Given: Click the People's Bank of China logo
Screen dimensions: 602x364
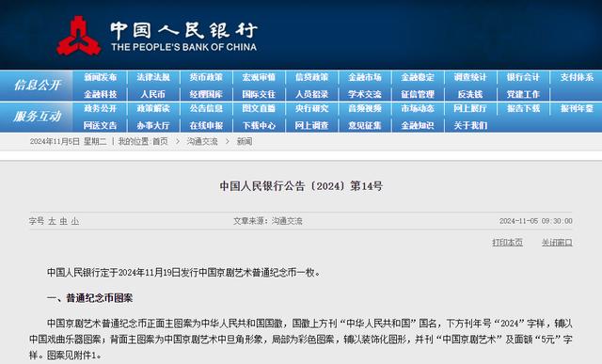Looking at the screenshot, I should [79, 36].
